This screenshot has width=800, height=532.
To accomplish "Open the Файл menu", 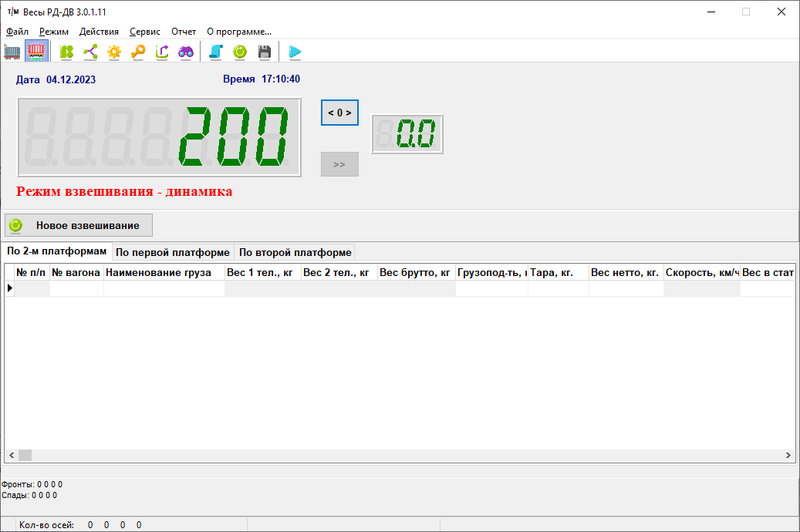I will click(x=17, y=32).
